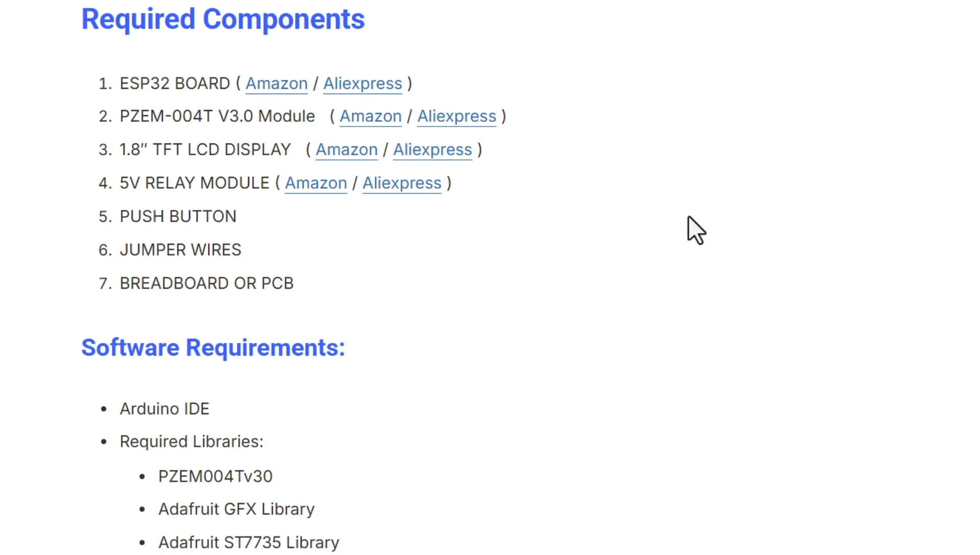Open the Aliexpress link for PZEM-004T V3.0 Module
This screenshot has height=555, width=980.
point(457,116)
